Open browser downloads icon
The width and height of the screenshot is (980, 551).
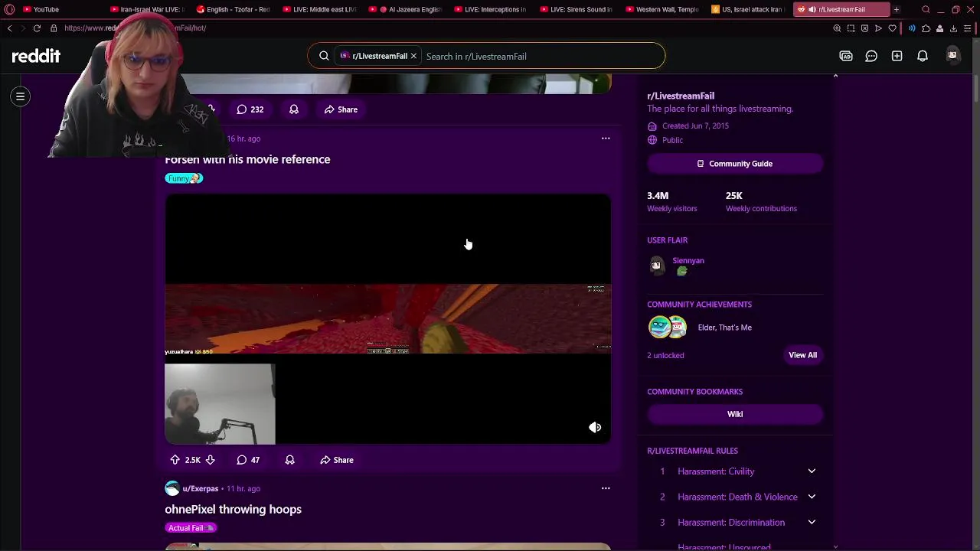953,28
